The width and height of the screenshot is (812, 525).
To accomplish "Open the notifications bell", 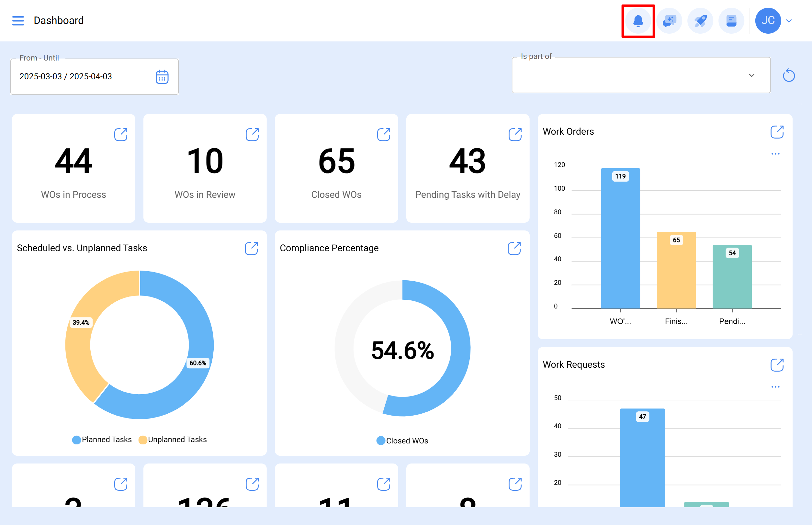I will pyautogui.click(x=638, y=21).
